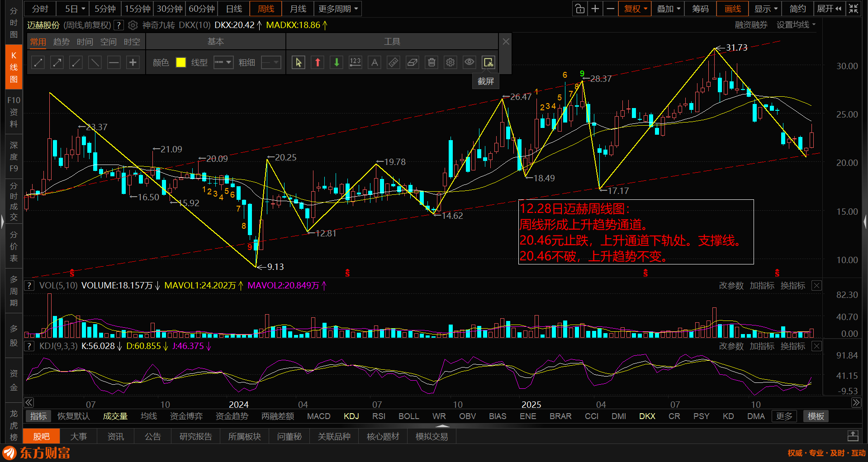Zoom out chart with minus button
Viewport: 868px width, 462px height.
[611, 9]
